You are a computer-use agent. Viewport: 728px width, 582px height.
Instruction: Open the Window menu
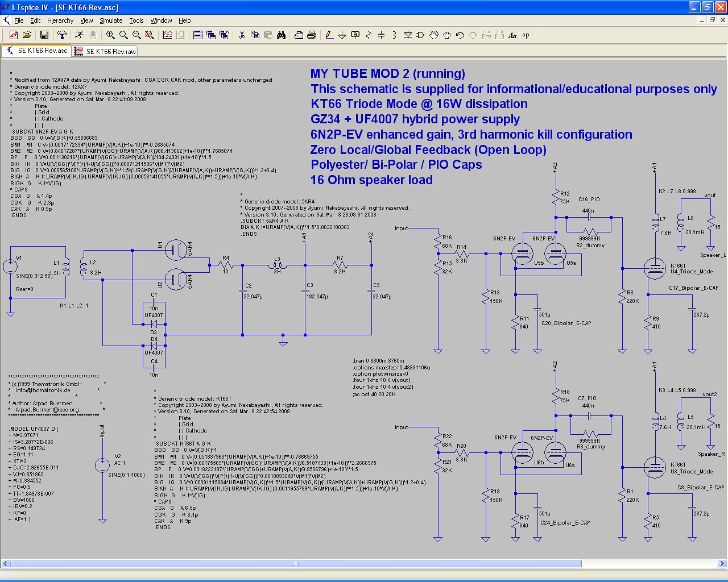161,20
